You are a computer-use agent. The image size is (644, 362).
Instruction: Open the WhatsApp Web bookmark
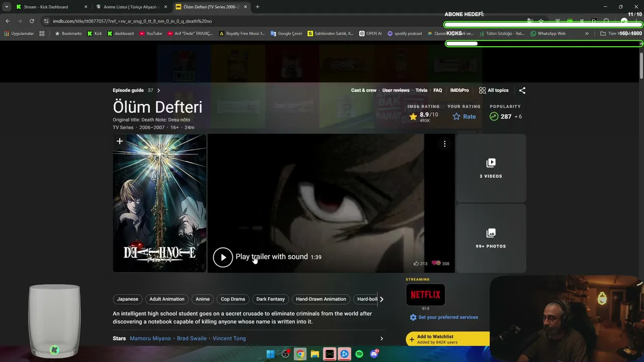click(548, 34)
